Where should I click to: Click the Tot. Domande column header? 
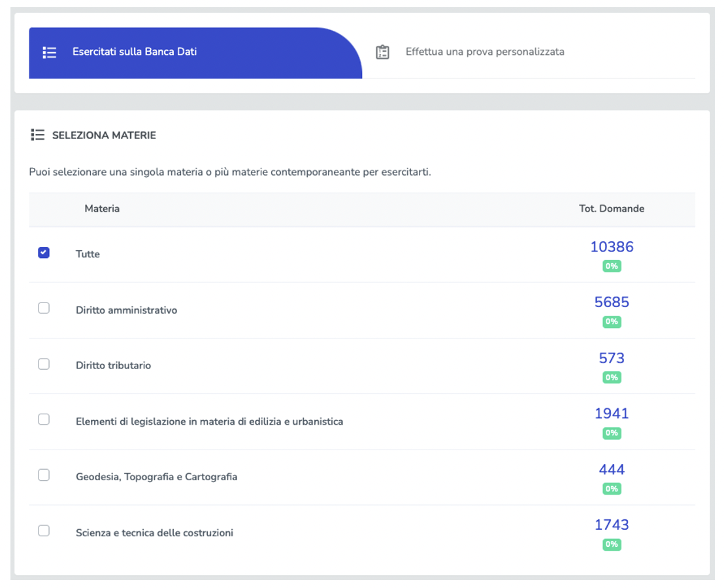click(x=612, y=209)
